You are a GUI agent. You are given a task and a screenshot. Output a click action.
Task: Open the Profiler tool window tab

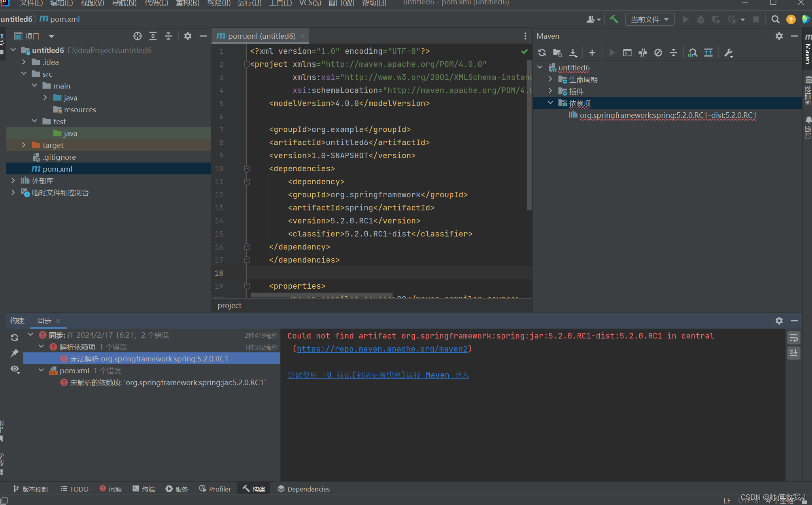[x=215, y=489]
